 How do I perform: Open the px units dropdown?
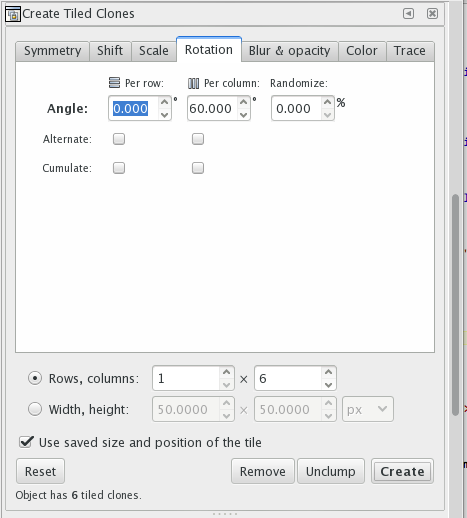[368, 409]
